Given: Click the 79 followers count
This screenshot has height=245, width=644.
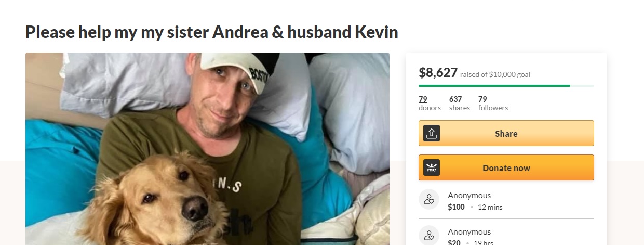Looking at the screenshot, I should pyautogui.click(x=493, y=103).
